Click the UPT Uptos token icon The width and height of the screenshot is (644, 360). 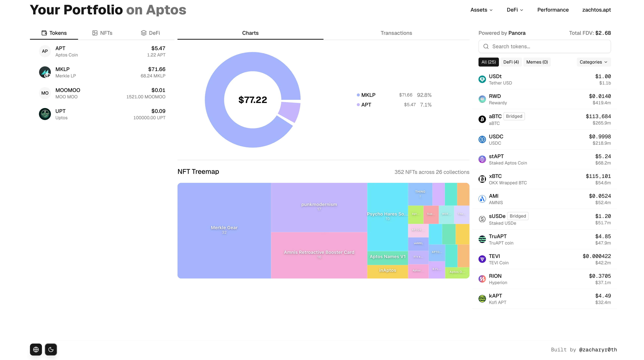45,114
